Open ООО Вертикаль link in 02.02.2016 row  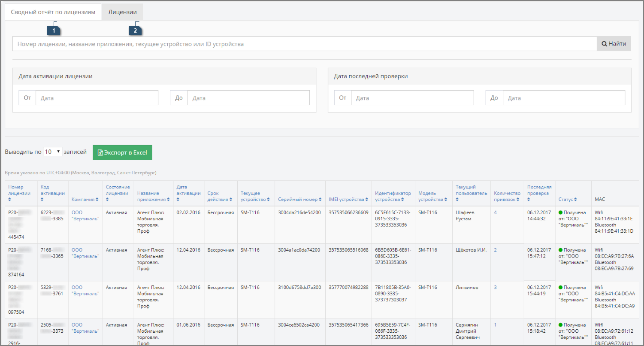(x=85, y=215)
